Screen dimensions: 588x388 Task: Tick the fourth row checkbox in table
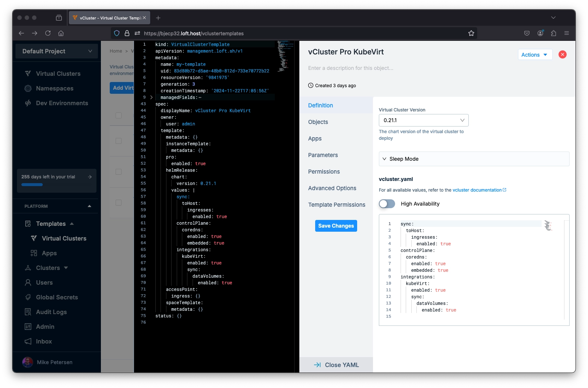119,203
